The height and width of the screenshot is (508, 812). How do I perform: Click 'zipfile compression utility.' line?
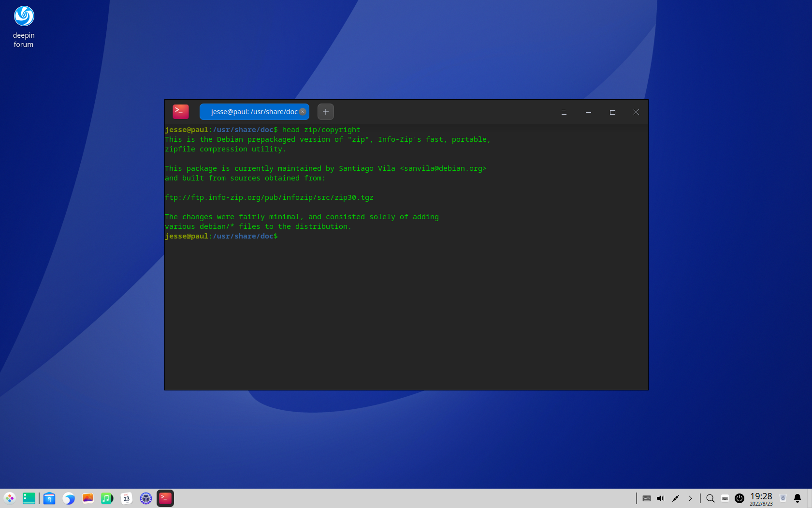[x=225, y=149]
